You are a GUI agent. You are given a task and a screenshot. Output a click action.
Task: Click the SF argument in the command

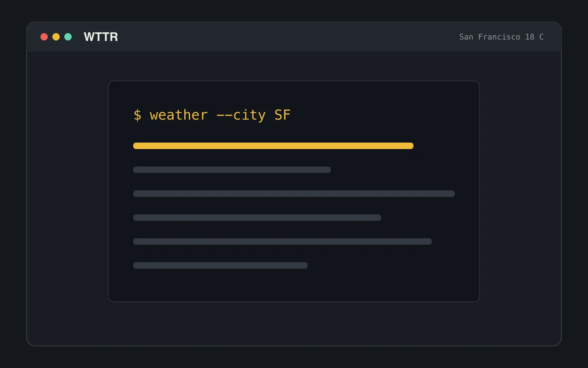coord(283,115)
